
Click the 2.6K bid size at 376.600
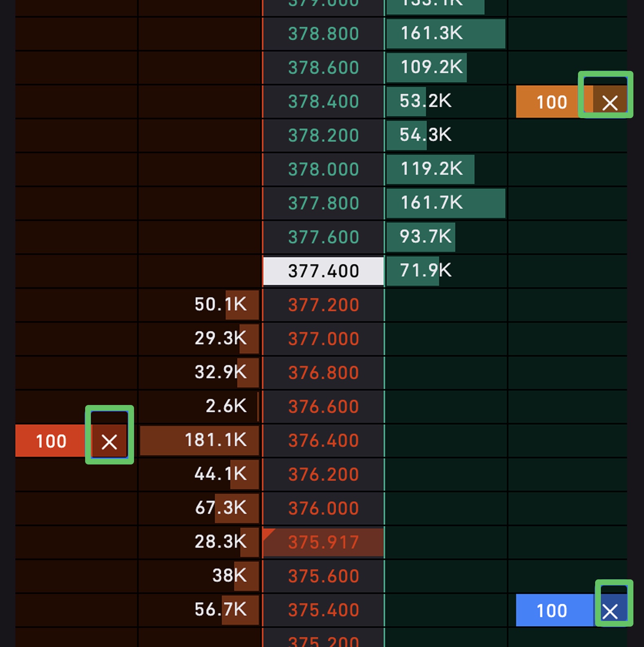(x=226, y=406)
